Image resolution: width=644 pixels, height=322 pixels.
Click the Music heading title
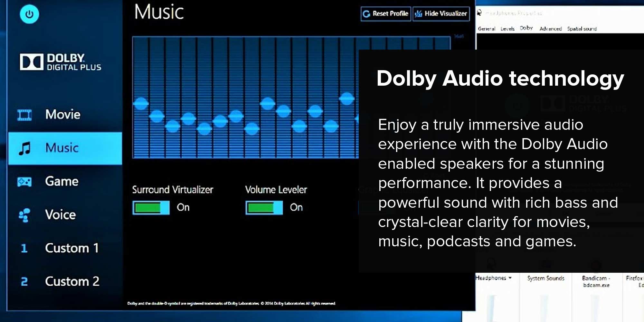click(159, 12)
